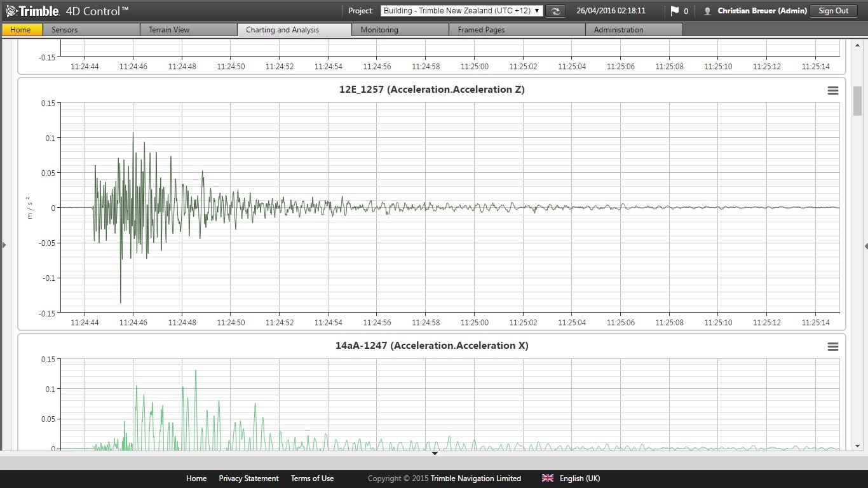The width and height of the screenshot is (868, 488).
Task: Expand the left side panel arrow
Action: pyautogui.click(x=4, y=245)
